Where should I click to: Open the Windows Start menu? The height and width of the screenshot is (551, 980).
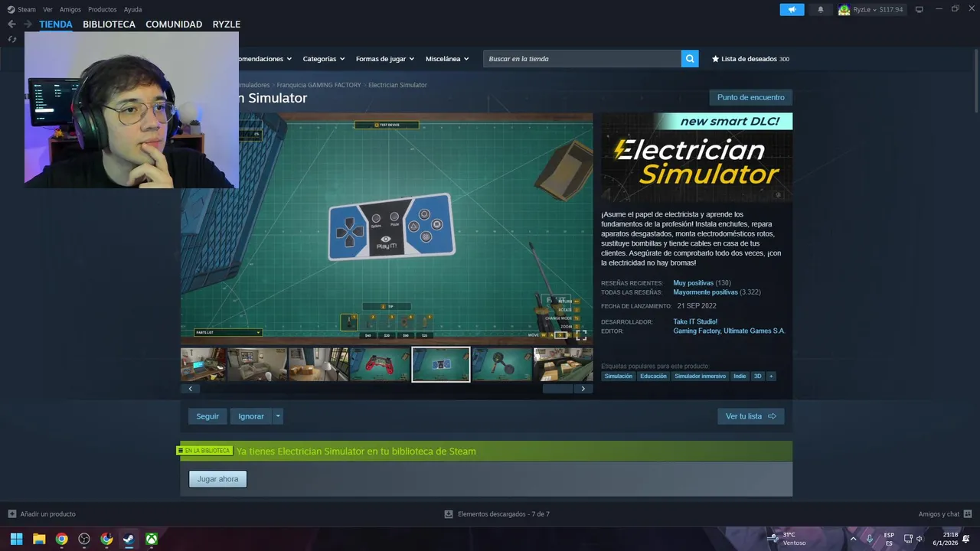coord(16,539)
